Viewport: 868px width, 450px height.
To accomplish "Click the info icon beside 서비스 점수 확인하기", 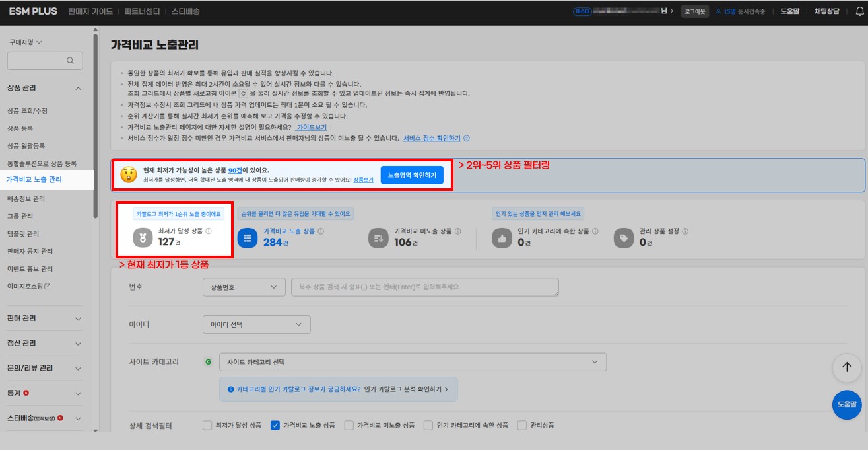I will tap(467, 139).
